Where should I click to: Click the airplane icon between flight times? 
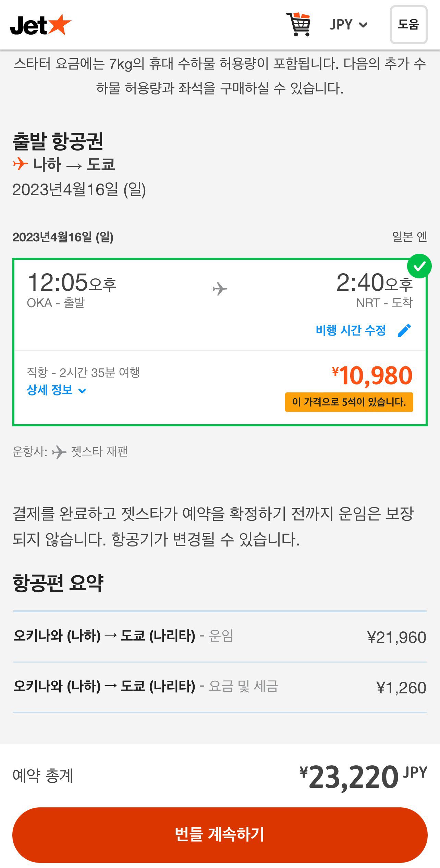pyautogui.click(x=220, y=289)
